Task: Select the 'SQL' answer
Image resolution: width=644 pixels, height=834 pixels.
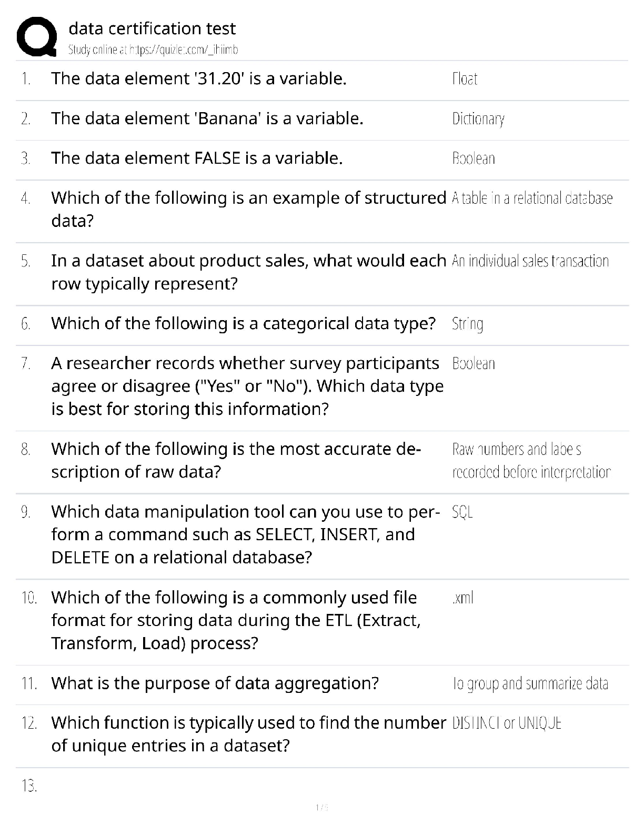Action: pos(462,512)
